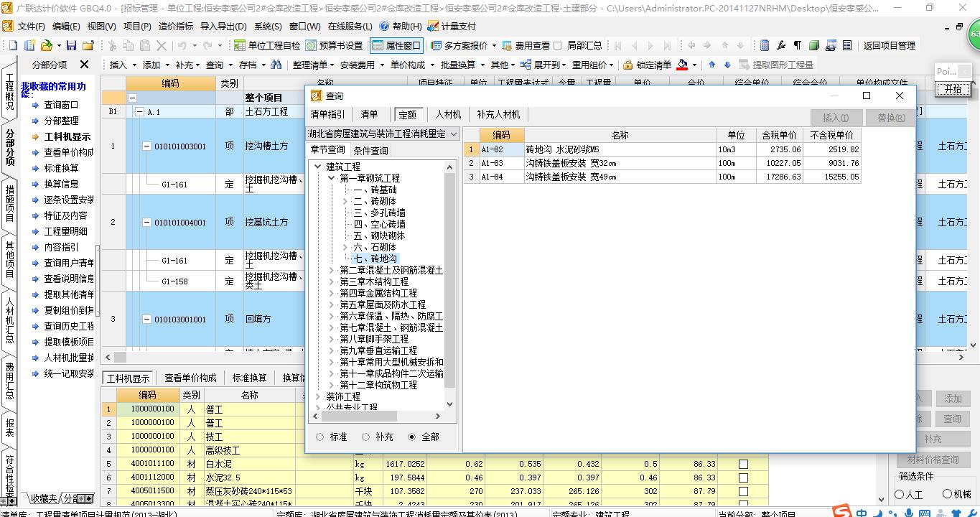
Task: Tick the checkbox in 水泥32.5 row
Action: [743, 478]
